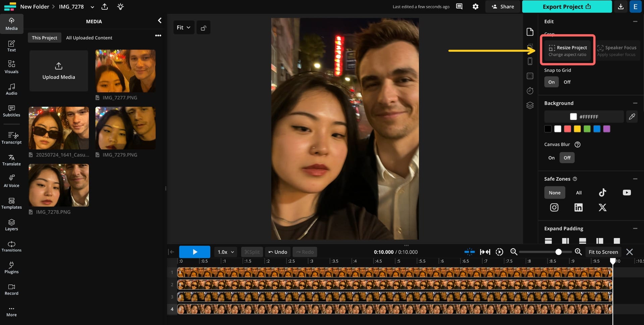This screenshot has width=644, height=325.
Task: Turn Snap to Grid off
Action: tap(567, 82)
